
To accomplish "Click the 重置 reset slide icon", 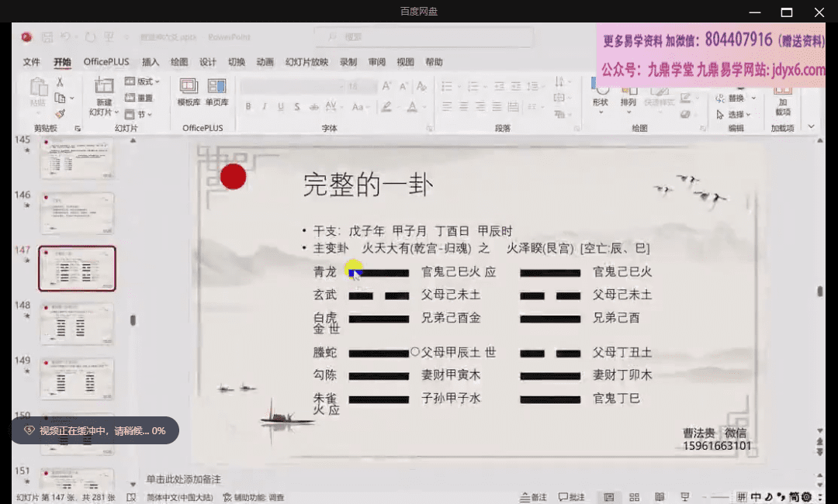I will pyautogui.click(x=140, y=98).
